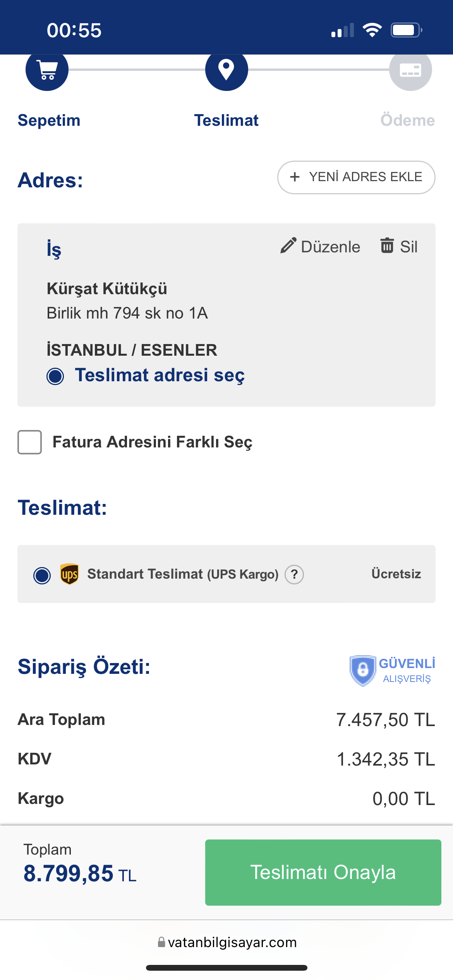The height and width of the screenshot is (980, 453).
Task: Tap the UPS logo icon
Action: point(70,574)
